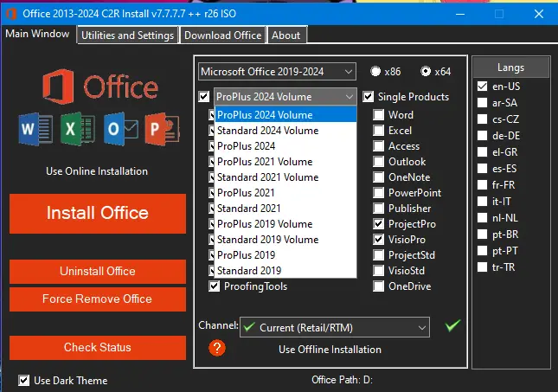Viewport: 558px width, 392px height.
Task: Click the orange question mark help icon
Action: [217, 348]
